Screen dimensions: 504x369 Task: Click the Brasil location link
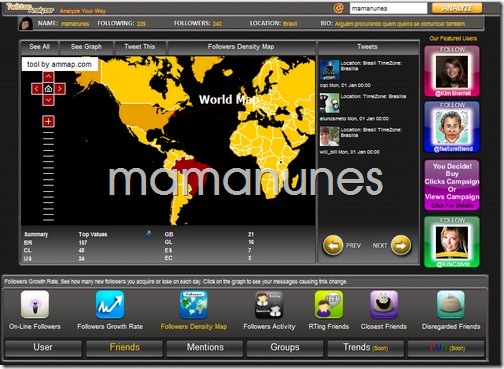click(290, 24)
